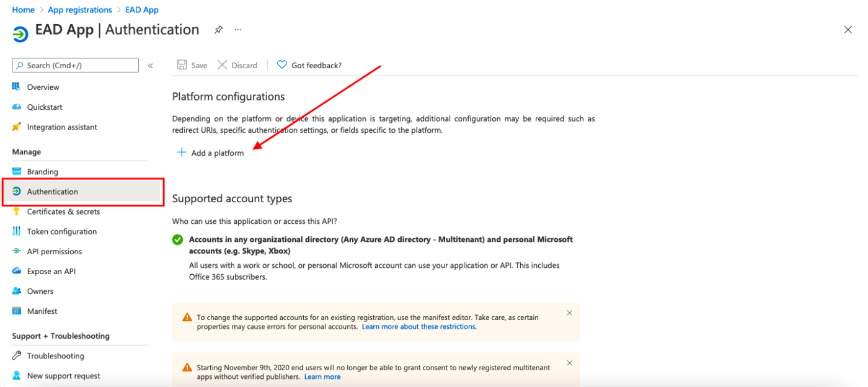Pin the EAD App Authentication blade
The height and width of the screenshot is (387, 868).
tap(218, 30)
